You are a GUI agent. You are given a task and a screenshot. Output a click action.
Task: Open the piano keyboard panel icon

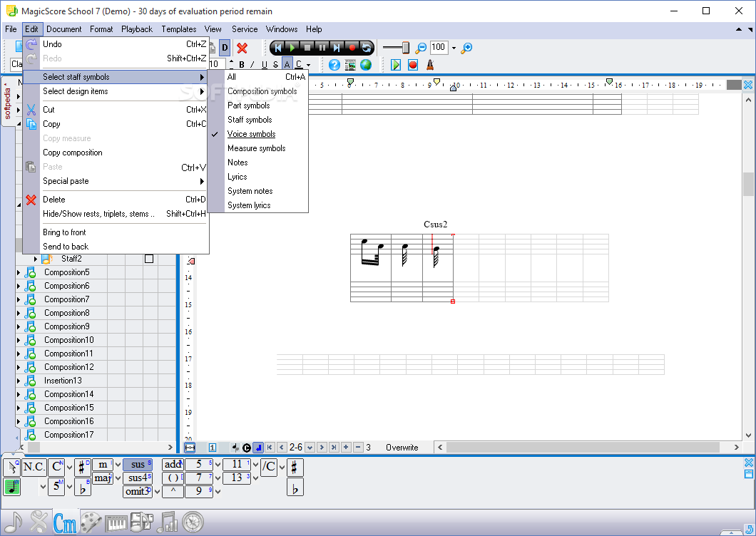(116, 522)
